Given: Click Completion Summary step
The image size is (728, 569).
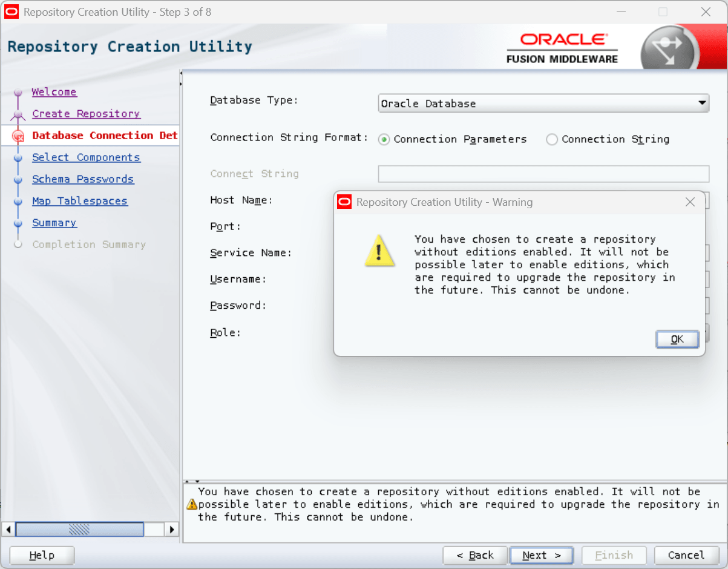Looking at the screenshot, I should (89, 245).
